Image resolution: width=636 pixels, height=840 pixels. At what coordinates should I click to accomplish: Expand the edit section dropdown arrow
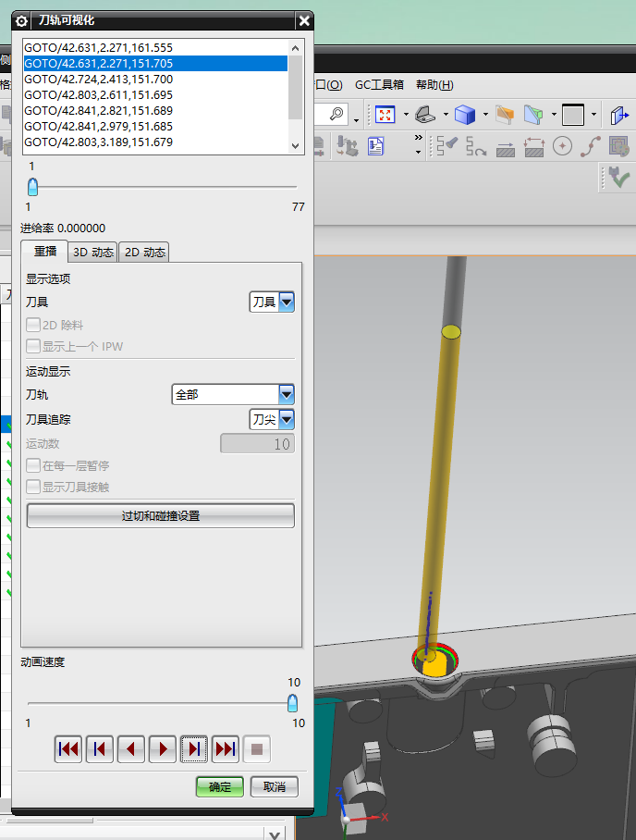(554, 114)
